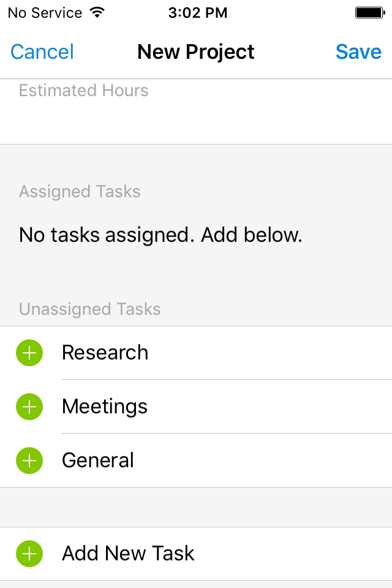Screen dimensions: 392x588
Task: Assign the Research task to the project
Action: pyautogui.click(x=29, y=353)
